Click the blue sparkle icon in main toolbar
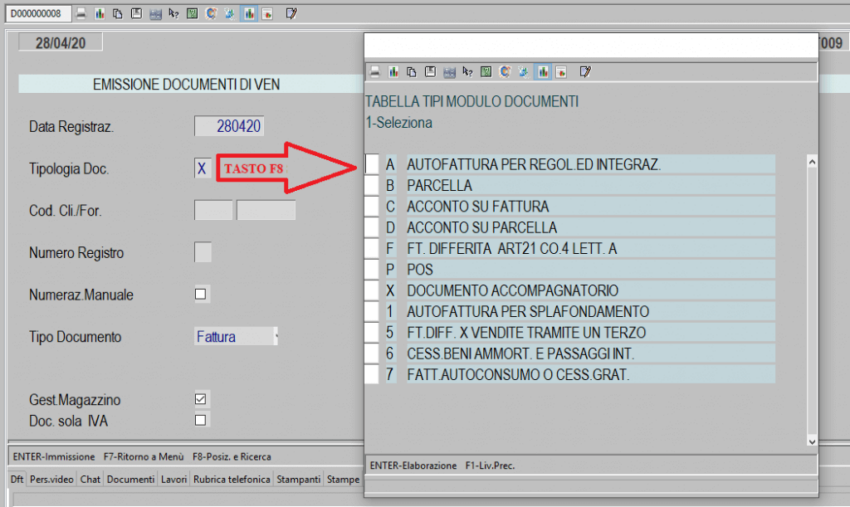850x507 pixels. (x=229, y=14)
